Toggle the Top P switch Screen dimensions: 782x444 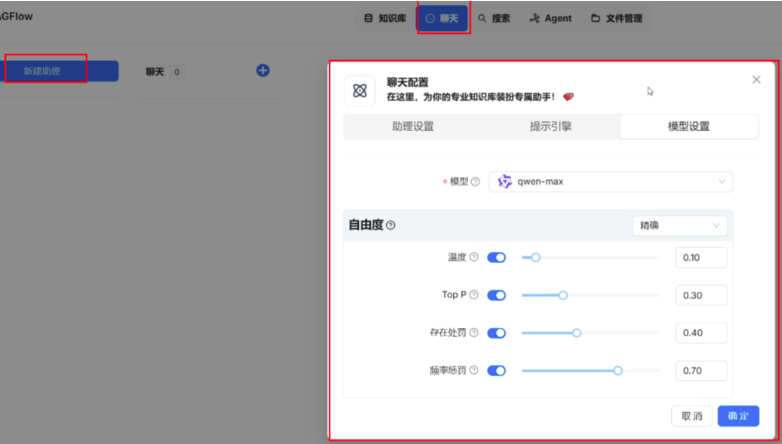point(496,295)
